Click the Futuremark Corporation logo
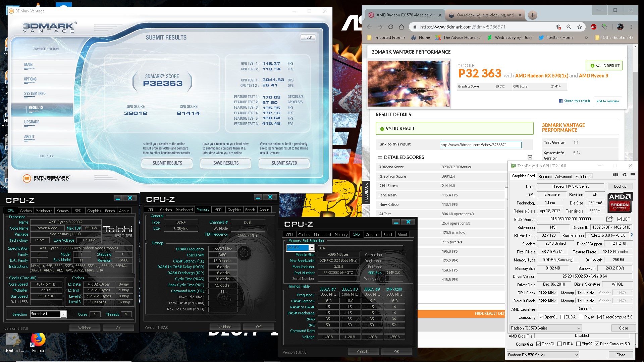The width and height of the screenshot is (644, 362). pyautogui.click(x=46, y=178)
